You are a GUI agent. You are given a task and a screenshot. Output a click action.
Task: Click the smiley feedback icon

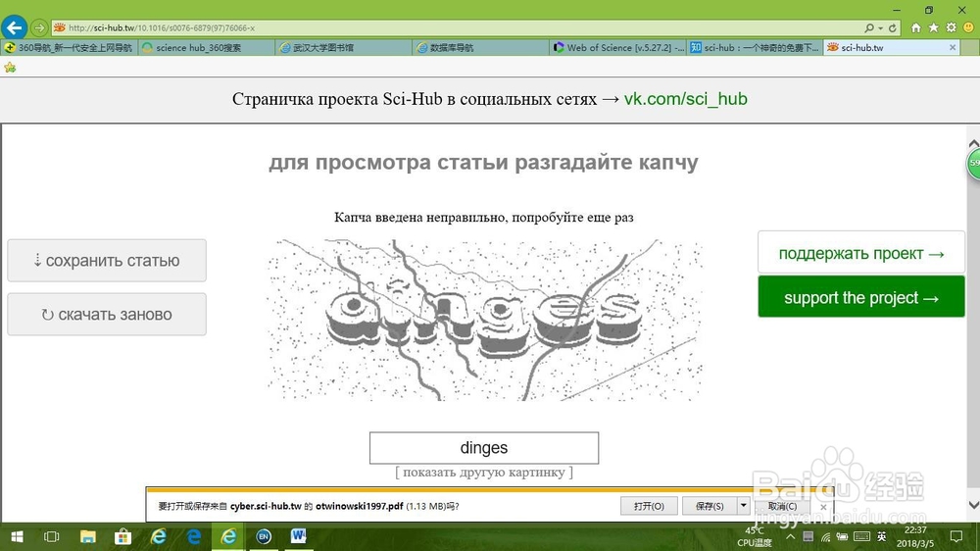[x=969, y=28]
